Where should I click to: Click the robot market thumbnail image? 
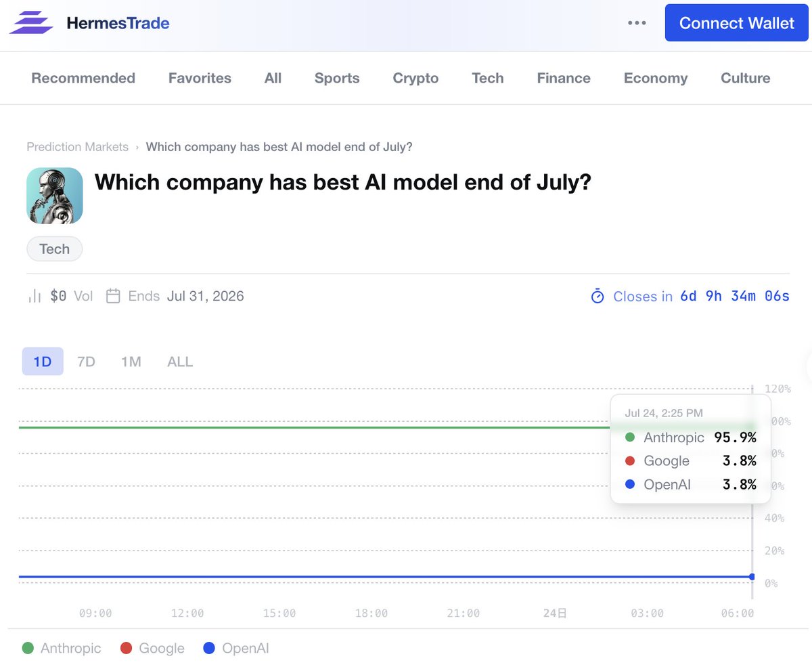(55, 196)
